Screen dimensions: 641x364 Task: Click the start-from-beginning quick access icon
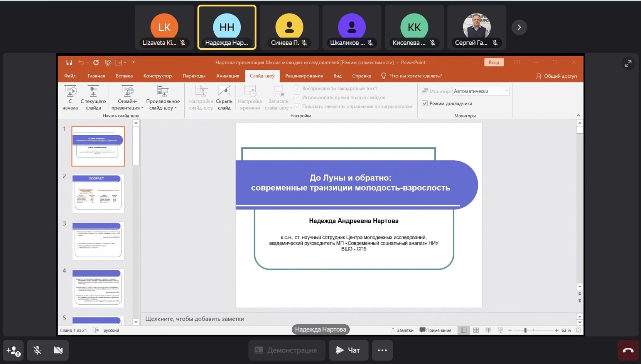108,62
